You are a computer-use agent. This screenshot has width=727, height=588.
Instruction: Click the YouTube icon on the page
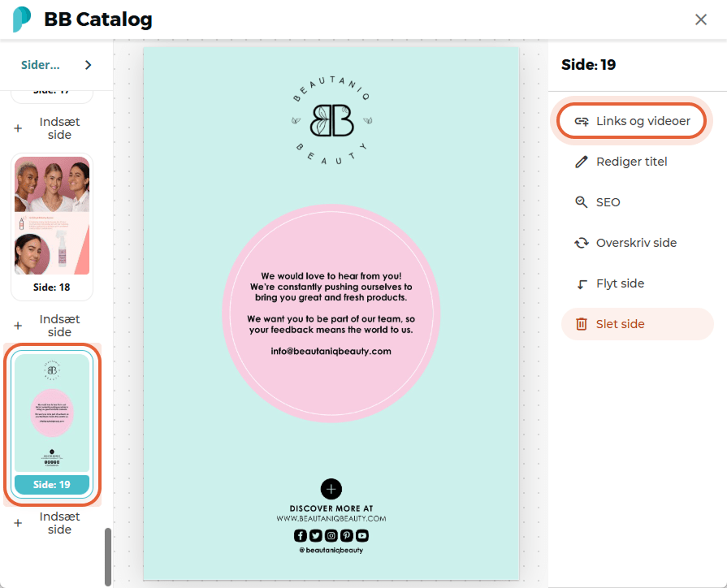[362, 535]
